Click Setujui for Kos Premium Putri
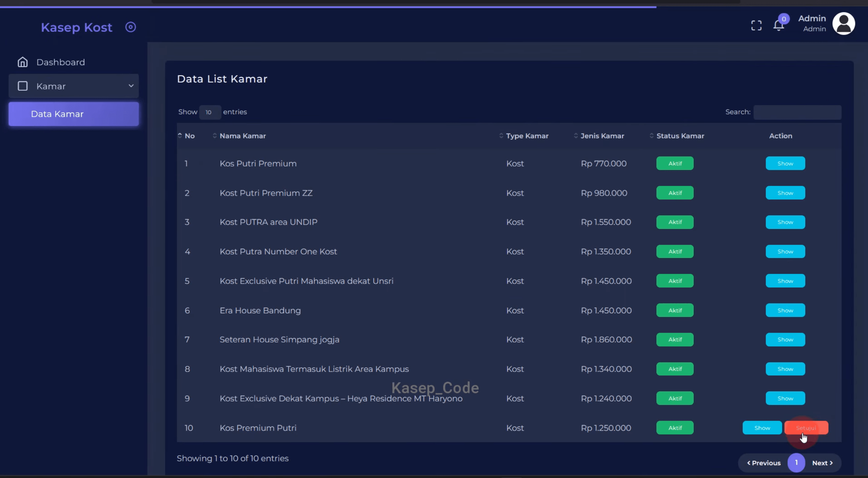Screen dimensions: 868x478 click(x=806, y=428)
